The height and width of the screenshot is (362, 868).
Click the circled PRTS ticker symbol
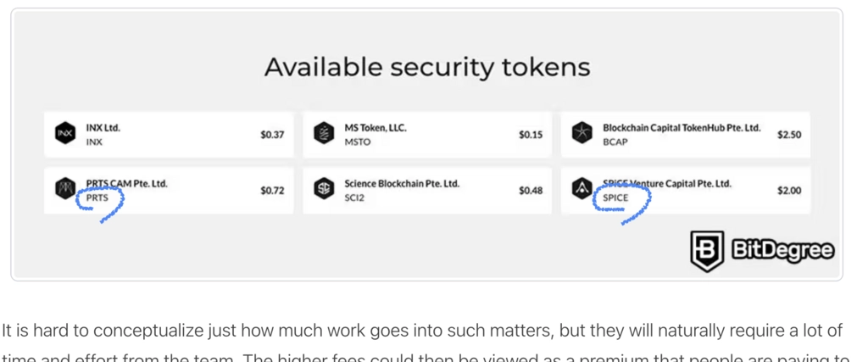pos(97,198)
